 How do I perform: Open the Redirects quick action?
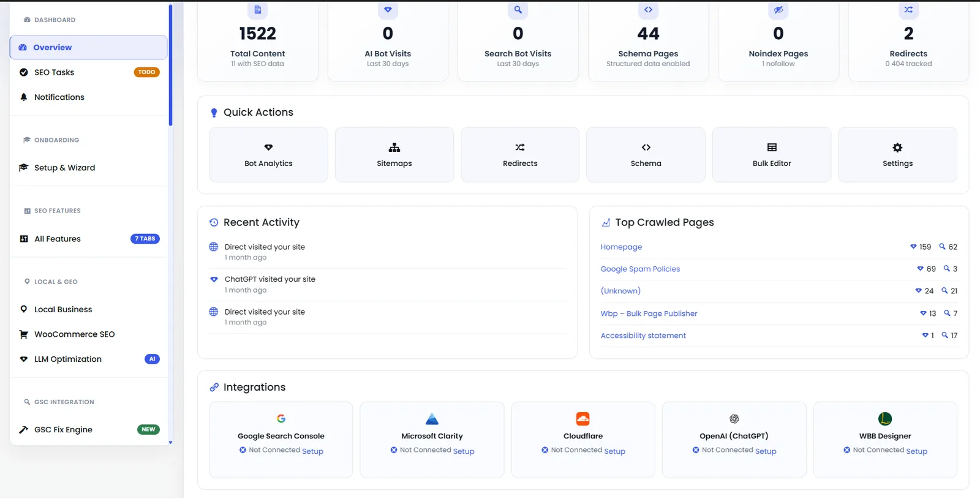coord(520,154)
